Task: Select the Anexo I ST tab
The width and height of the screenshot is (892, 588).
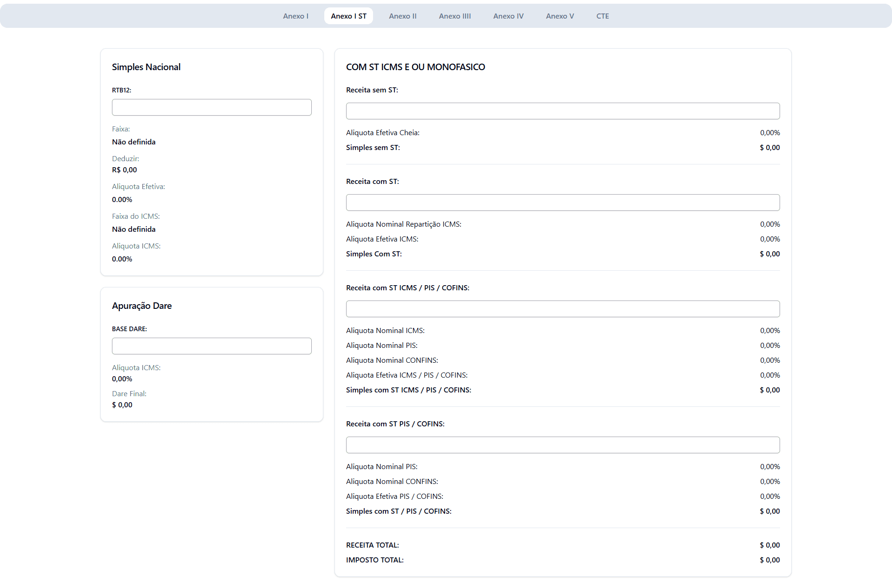Action: pos(348,16)
